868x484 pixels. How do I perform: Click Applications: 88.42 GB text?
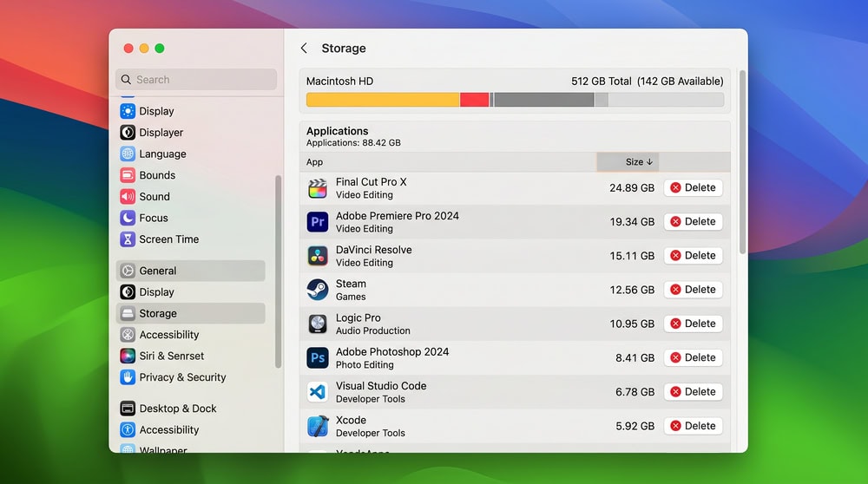click(353, 143)
